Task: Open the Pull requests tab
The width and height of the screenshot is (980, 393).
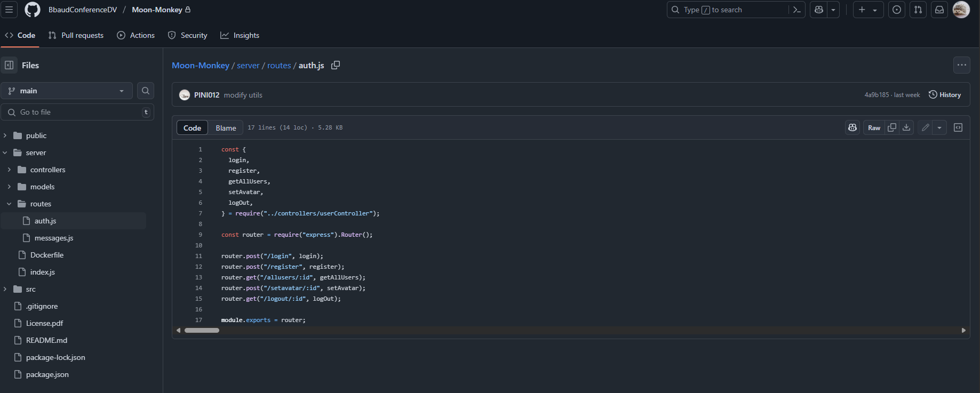Action: (76, 35)
